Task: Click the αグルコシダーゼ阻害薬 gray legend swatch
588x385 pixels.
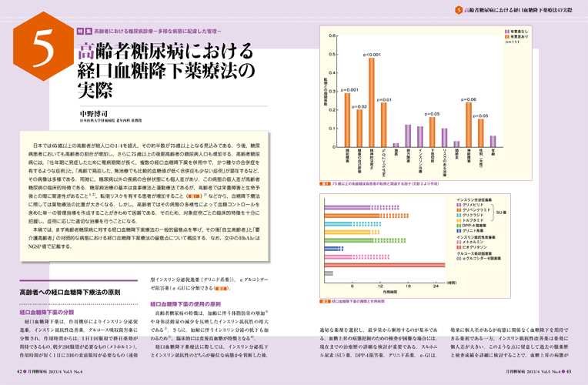Action: [459, 259]
